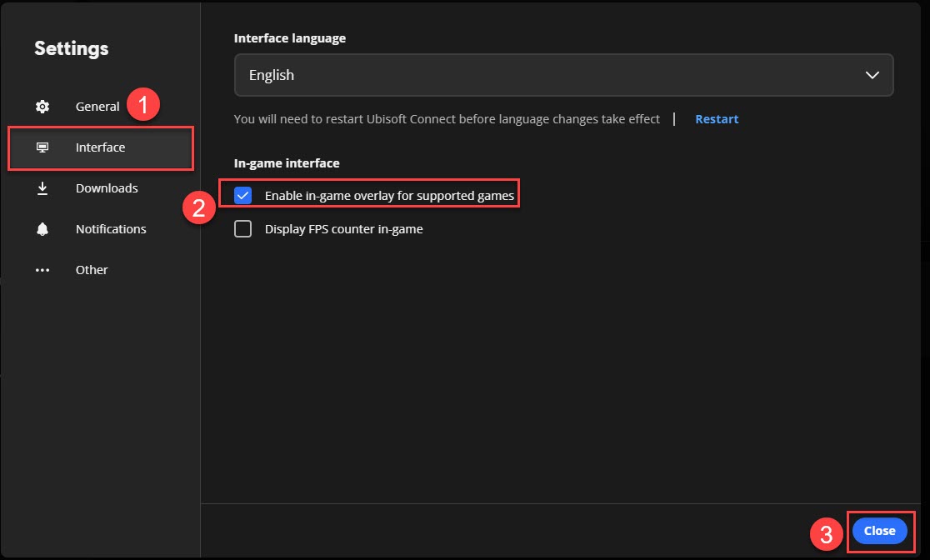930x560 pixels.
Task: Switch to the Downloads settings tab
Action: [107, 188]
